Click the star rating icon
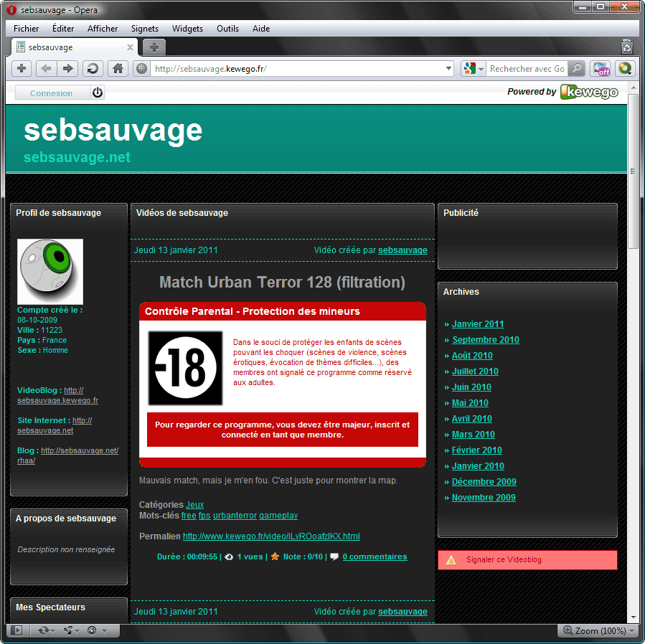The height and width of the screenshot is (644, 645). click(276, 557)
